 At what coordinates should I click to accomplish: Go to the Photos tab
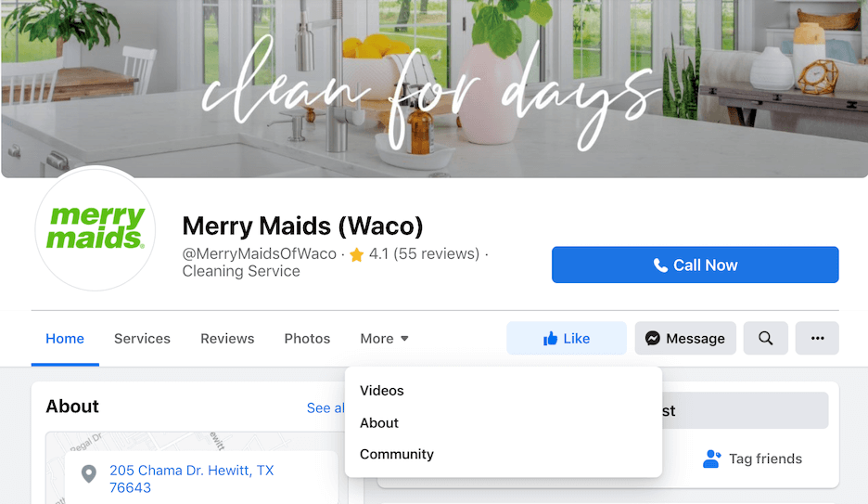[x=307, y=339]
